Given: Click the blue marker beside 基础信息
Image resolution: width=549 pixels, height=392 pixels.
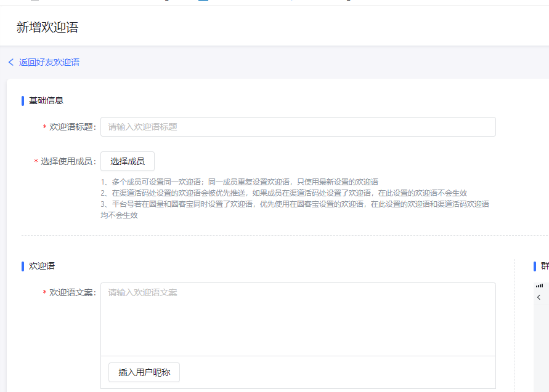Looking at the screenshot, I should (x=23, y=100).
